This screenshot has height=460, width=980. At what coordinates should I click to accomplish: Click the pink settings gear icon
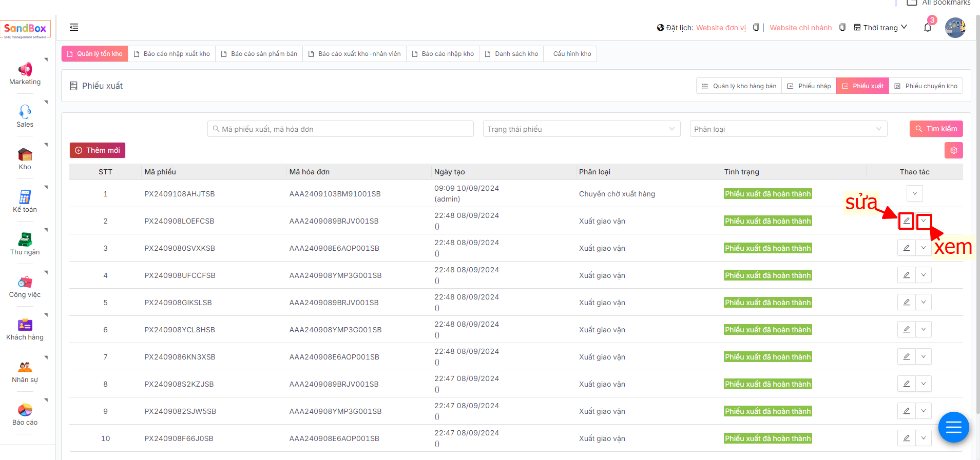(953, 150)
